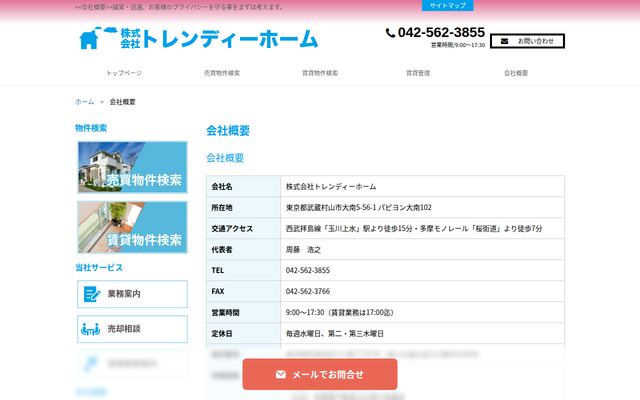
Task: Open 賃貸物件検索 navigation menu item
Action: [x=320, y=73]
